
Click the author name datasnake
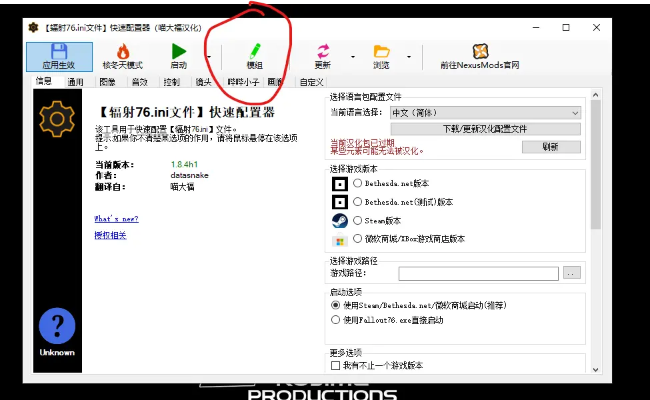pos(189,175)
